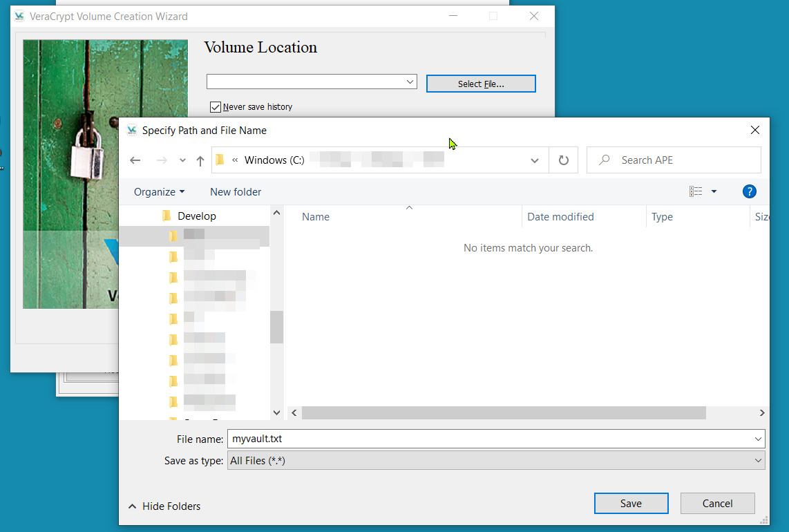Open Save as type dropdown
The image size is (789, 532).
[x=496, y=461]
